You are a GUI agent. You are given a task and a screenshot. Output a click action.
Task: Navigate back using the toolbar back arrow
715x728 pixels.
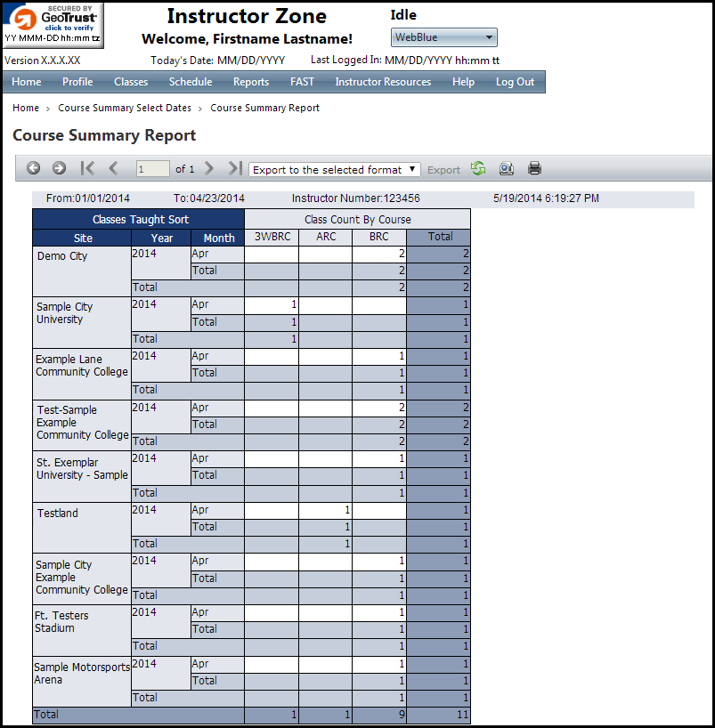33,168
